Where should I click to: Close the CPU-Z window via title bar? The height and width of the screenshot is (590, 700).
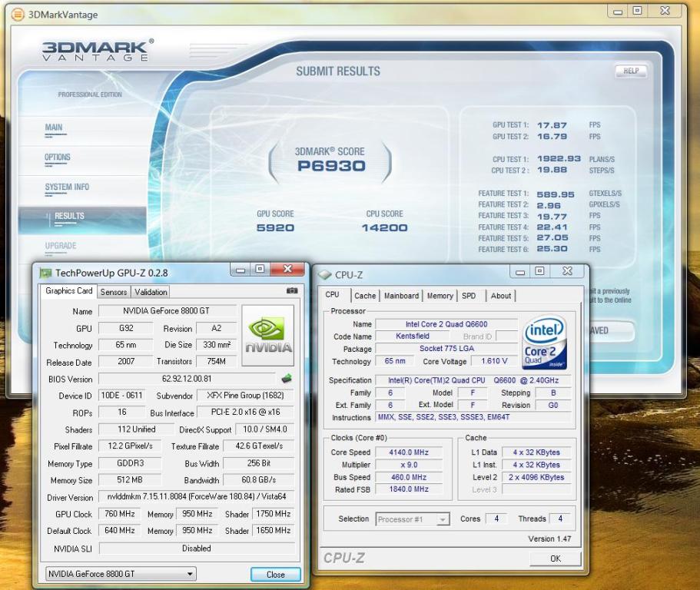(x=567, y=272)
